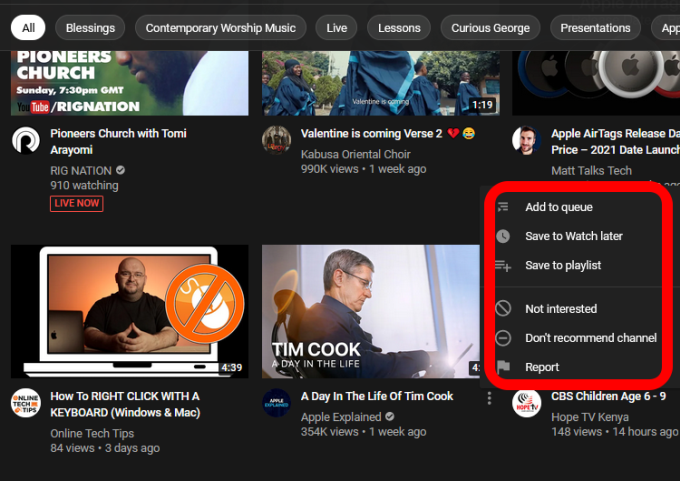This screenshot has height=481, width=680.
Task: Click the Online Tech Tips channel avatar
Action: coord(26,403)
